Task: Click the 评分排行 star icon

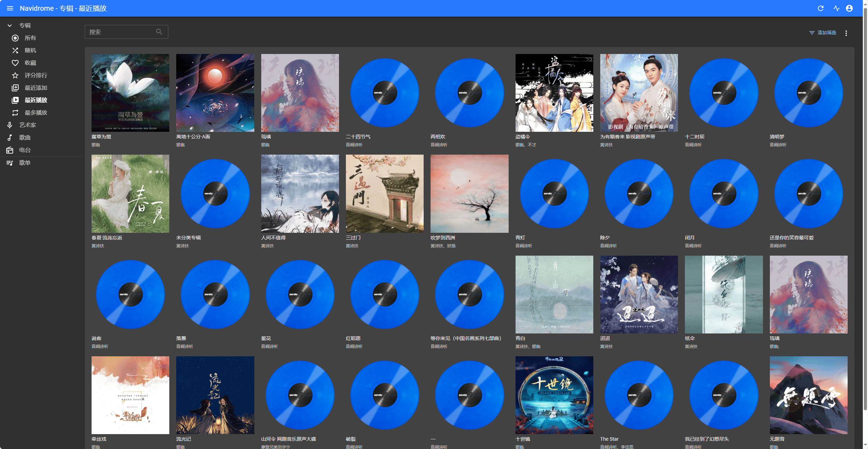Action: pyautogui.click(x=15, y=75)
